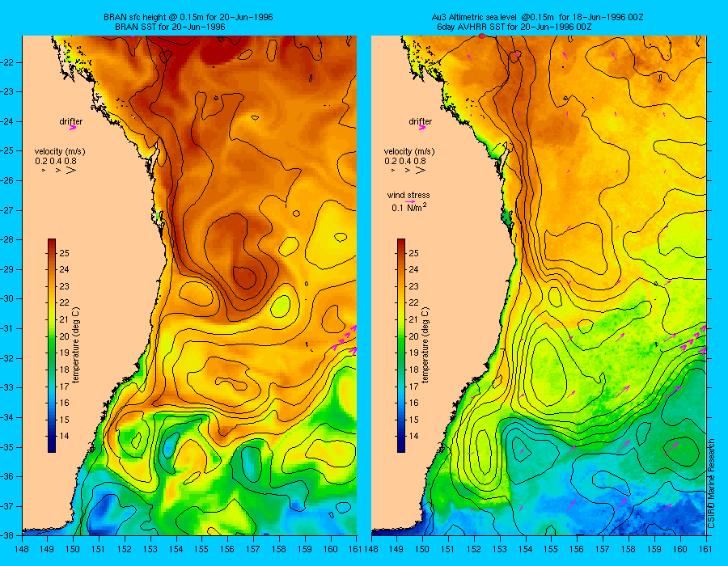728x566 pixels.
Task: Click right panel temperature color bar
Action: 400,345
